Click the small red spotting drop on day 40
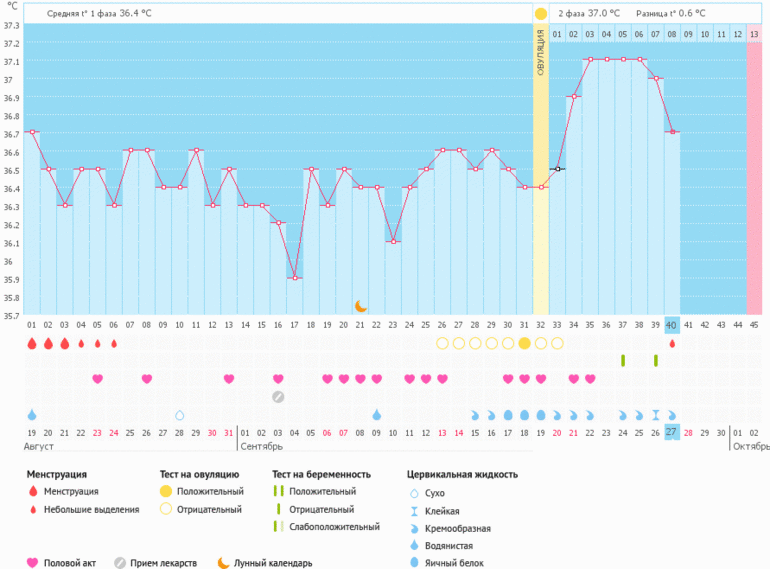The height and width of the screenshot is (569, 770). (x=672, y=343)
